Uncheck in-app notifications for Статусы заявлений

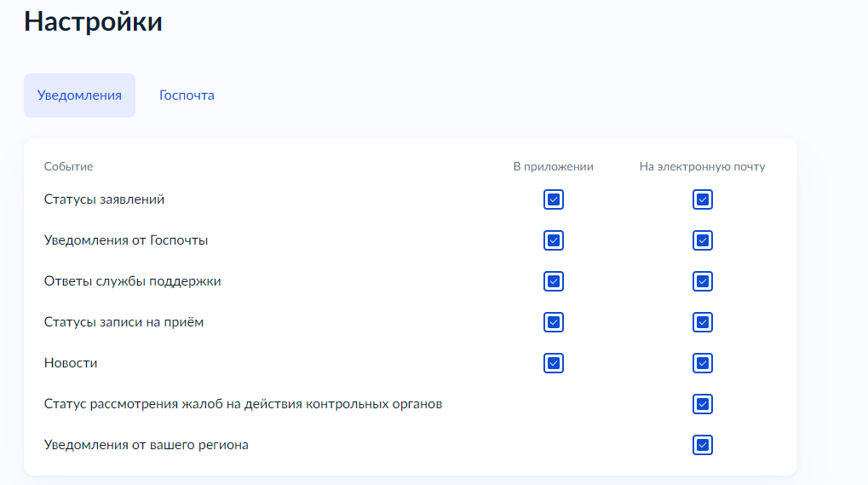pos(554,199)
